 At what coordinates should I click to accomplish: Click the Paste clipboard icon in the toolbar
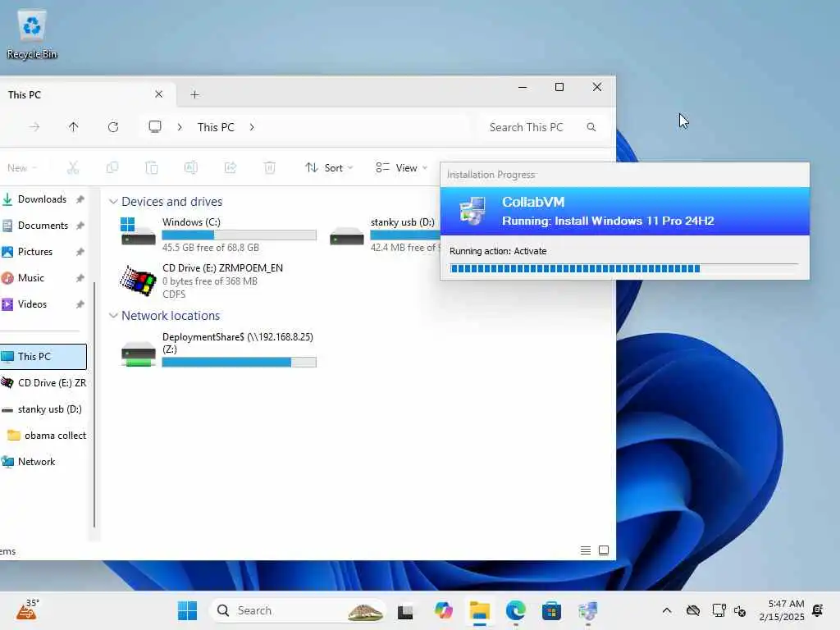(x=152, y=167)
